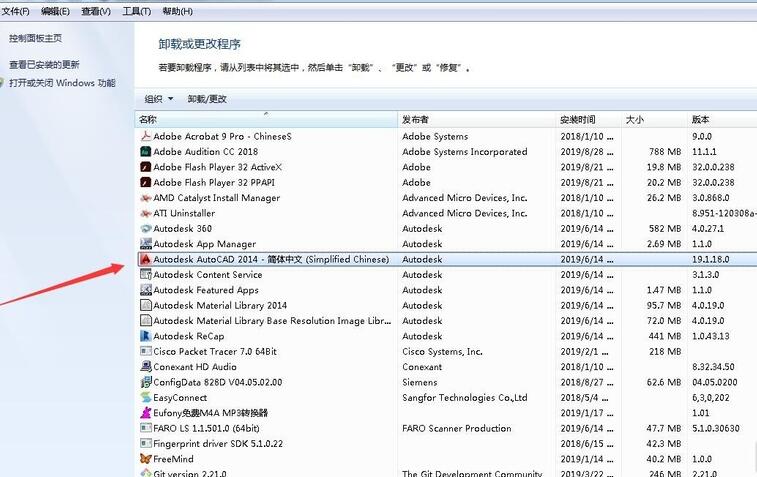Click the Autodesk Featured Apps icon
This screenshot has height=477, width=757.
(x=145, y=290)
